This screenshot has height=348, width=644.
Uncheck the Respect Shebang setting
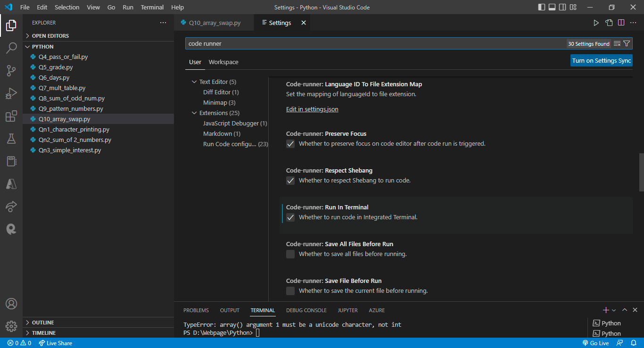click(x=290, y=181)
